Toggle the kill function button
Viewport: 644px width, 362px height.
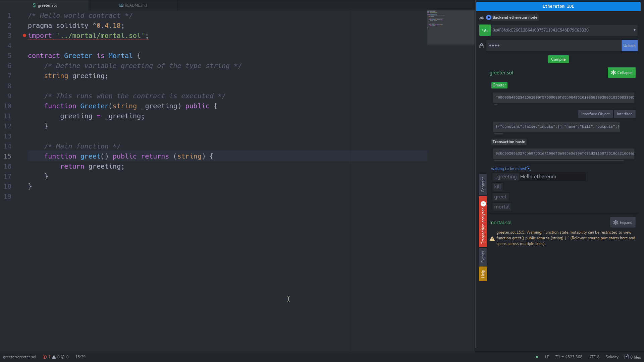498,186
